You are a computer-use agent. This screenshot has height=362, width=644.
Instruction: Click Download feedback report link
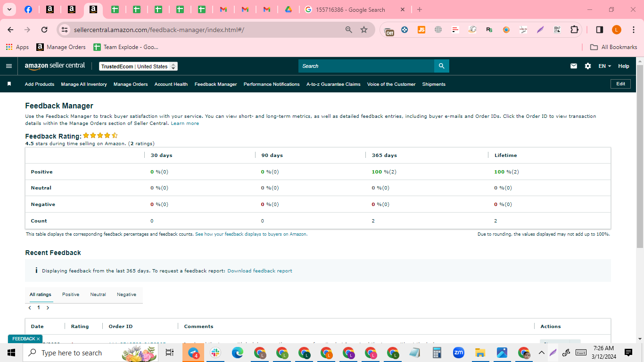(x=260, y=271)
